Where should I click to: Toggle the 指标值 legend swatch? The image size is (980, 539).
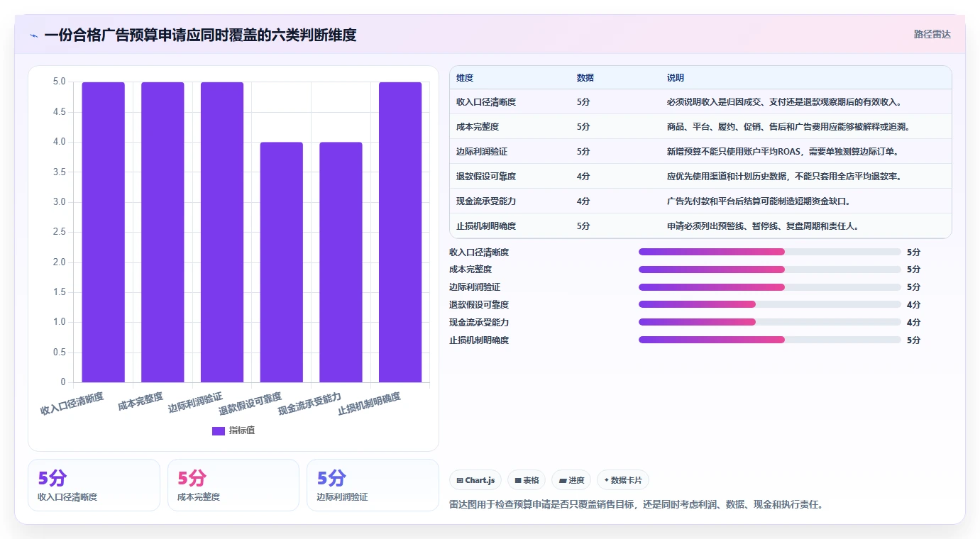tap(219, 430)
